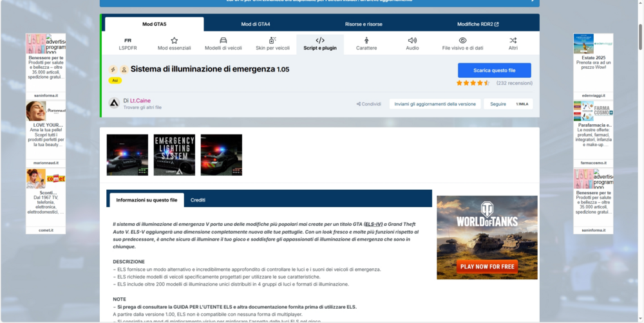Open the 232 recensioni link
Screen dimensions: 644x323
pyautogui.click(x=514, y=83)
